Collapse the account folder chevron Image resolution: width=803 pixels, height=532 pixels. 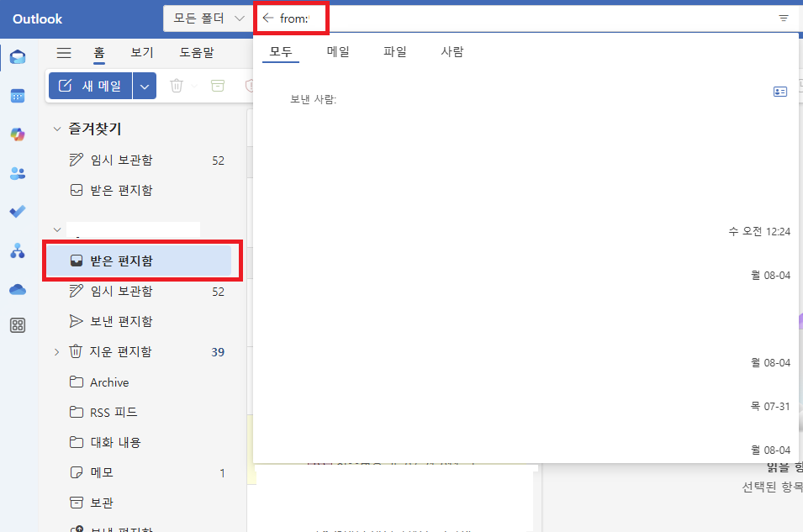(56, 229)
